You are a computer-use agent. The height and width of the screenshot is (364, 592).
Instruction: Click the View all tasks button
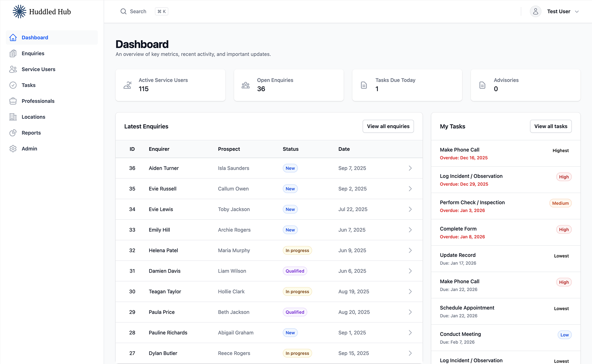(x=550, y=126)
